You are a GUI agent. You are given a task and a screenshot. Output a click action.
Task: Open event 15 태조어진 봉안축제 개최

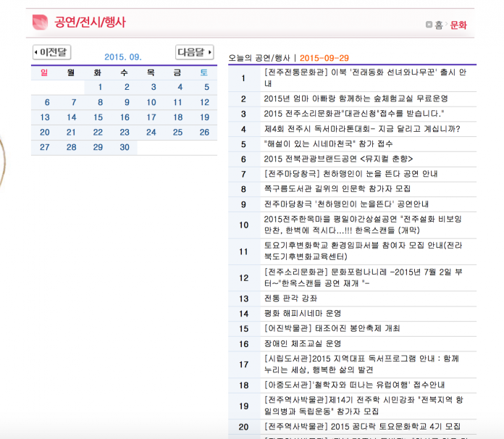[x=332, y=328]
